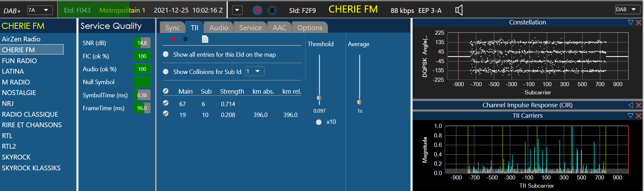Click the Threshold slider handle

pos(319,98)
